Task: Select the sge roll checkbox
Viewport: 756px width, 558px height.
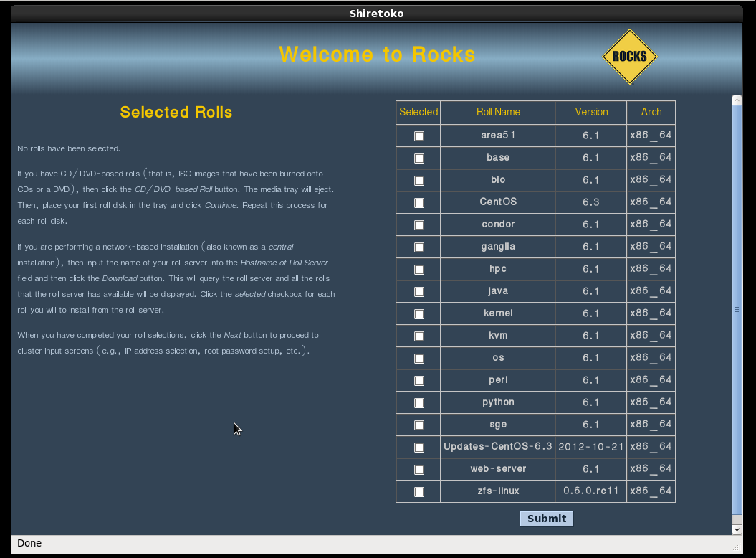Action: point(419,425)
